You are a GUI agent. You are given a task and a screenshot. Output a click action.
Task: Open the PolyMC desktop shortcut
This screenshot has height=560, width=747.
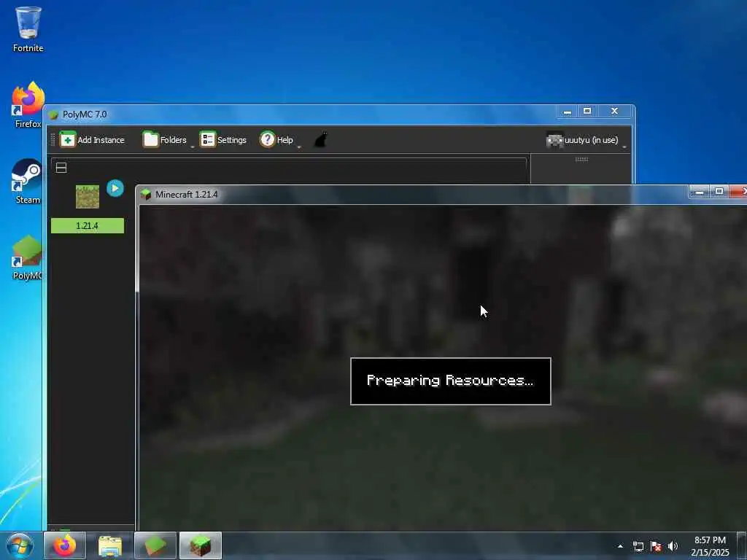click(27, 257)
